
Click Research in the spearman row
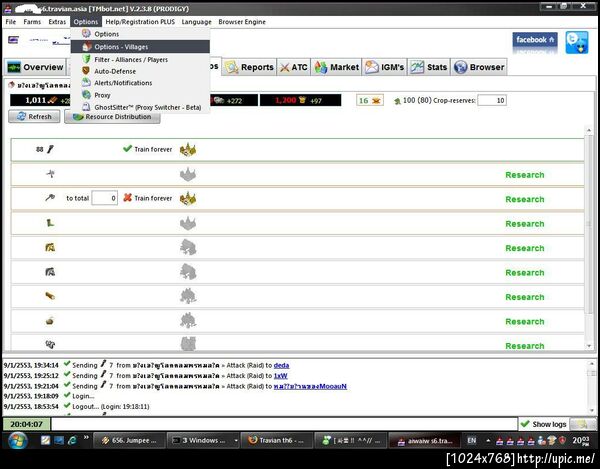pos(525,175)
